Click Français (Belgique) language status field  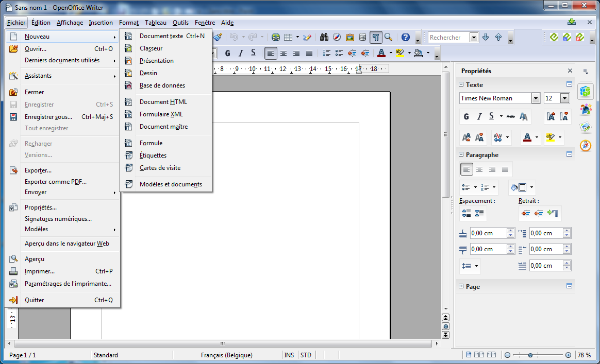pyautogui.click(x=226, y=355)
